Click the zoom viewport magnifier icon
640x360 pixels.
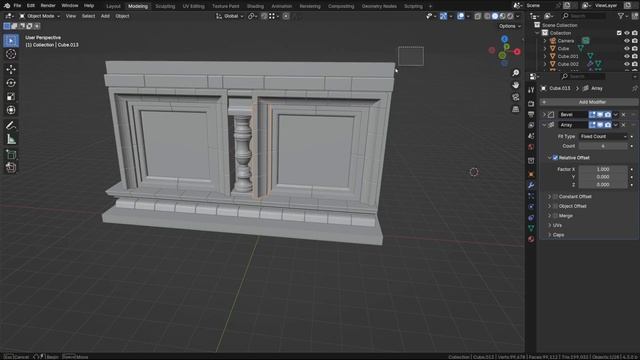(516, 73)
